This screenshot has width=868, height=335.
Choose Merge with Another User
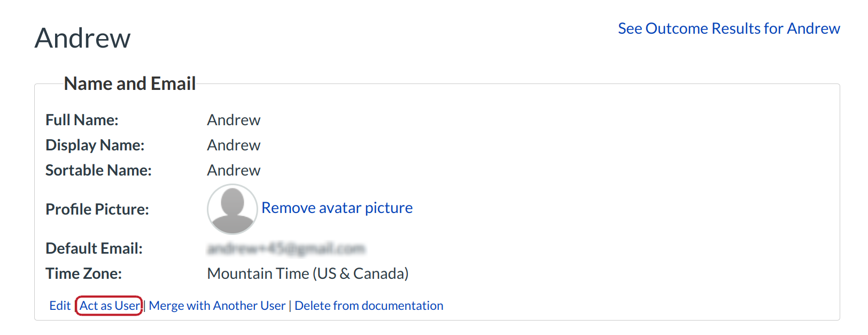pos(217,306)
